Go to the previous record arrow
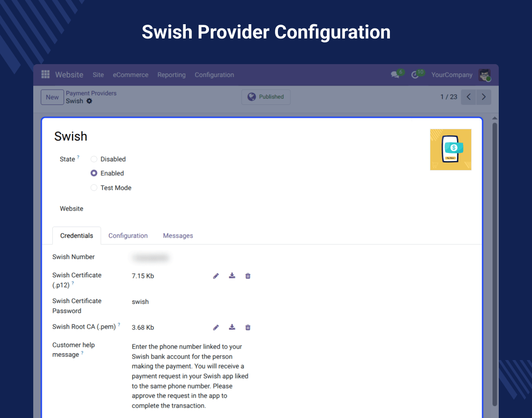 468,97
